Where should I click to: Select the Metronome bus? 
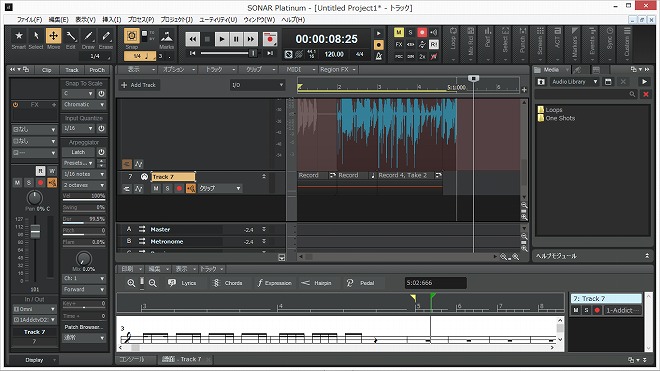tap(167, 242)
